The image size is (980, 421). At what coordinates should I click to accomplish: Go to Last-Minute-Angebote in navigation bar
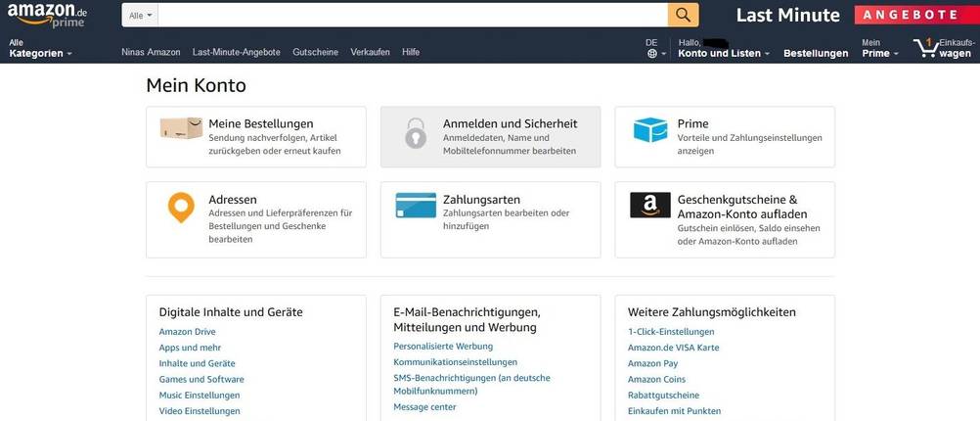237,52
